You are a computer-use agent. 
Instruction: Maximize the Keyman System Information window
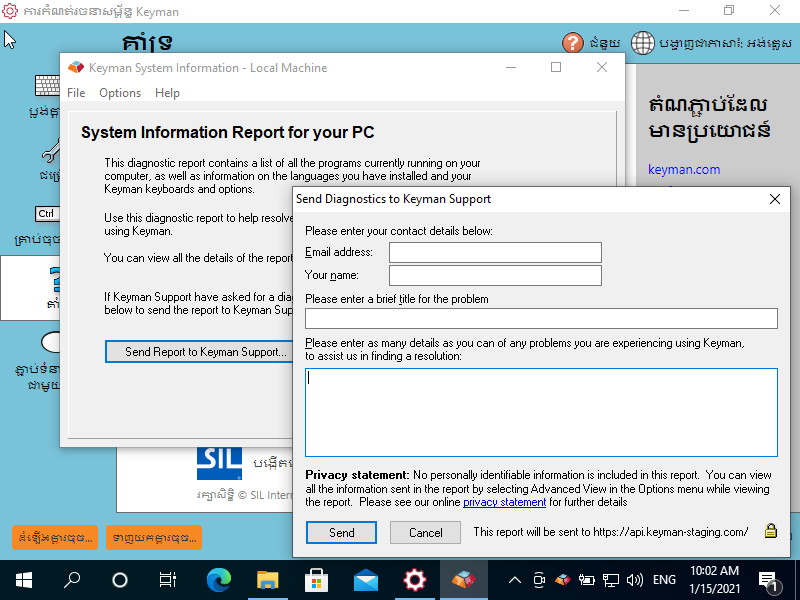(556, 67)
